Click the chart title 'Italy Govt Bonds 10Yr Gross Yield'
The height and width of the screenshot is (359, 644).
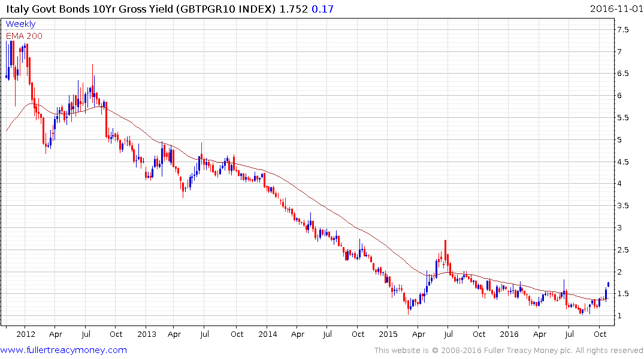[89, 8]
